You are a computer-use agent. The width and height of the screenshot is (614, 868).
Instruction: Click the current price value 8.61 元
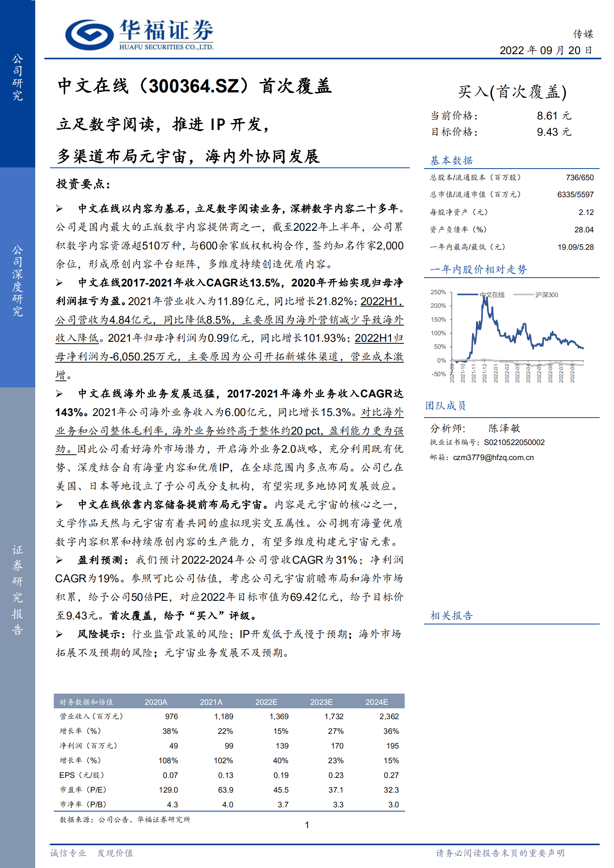click(554, 116)
